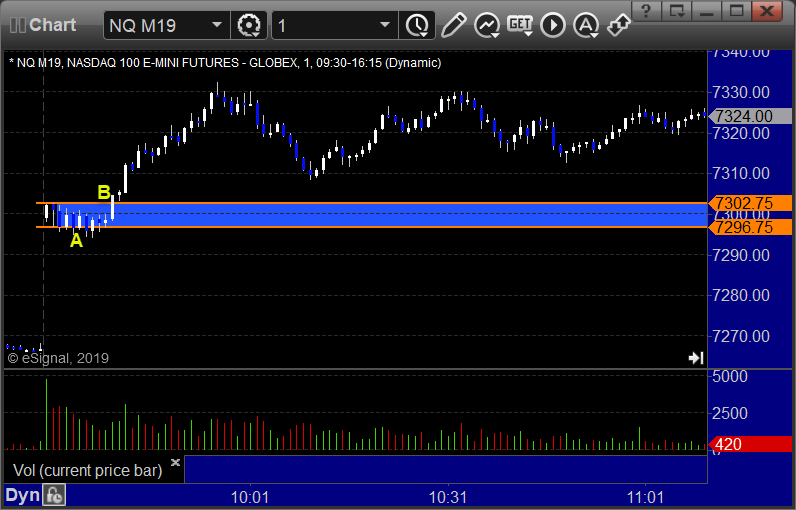
Task: Select the 7302.75 orange price label
Action: (x=750, y=203)
